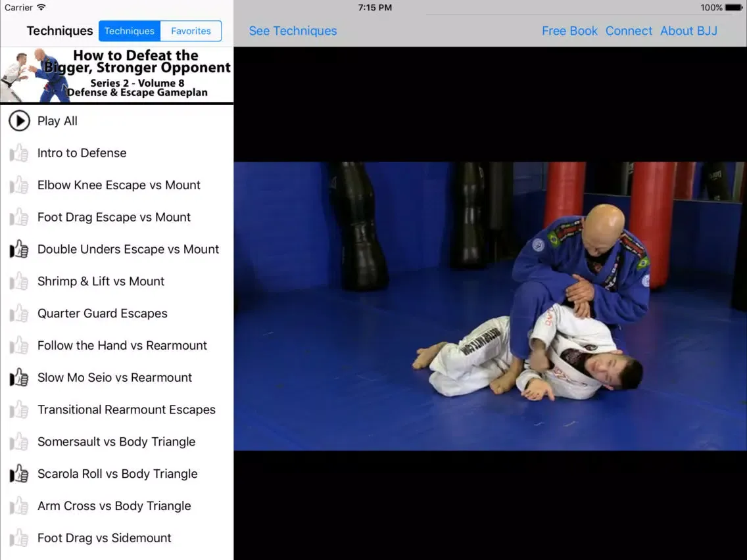Thumbs-up Arm Cross vs Body Triangle
Screen dimensions: 747x560
tap(19, 505)
